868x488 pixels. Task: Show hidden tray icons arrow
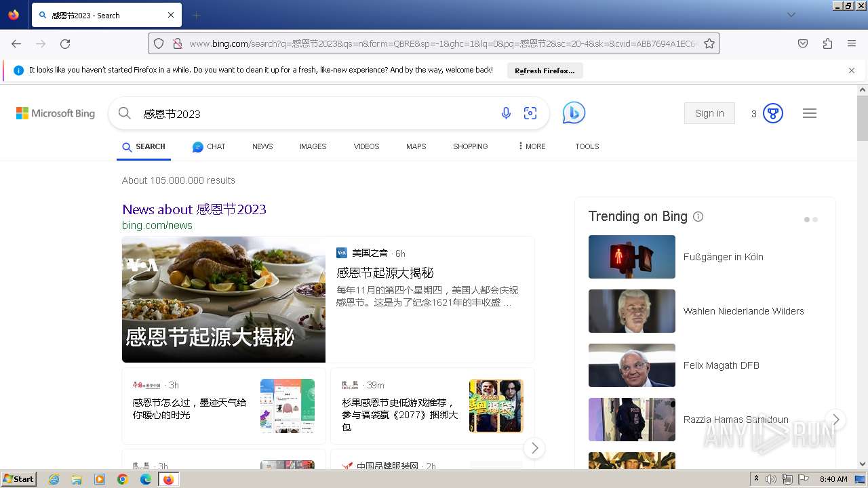[x=756, y=479]
